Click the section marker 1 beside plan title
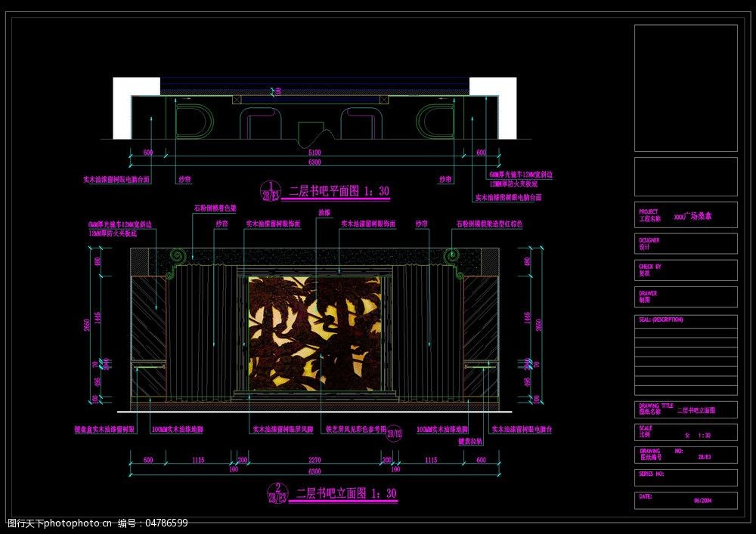 click(270, 190)
